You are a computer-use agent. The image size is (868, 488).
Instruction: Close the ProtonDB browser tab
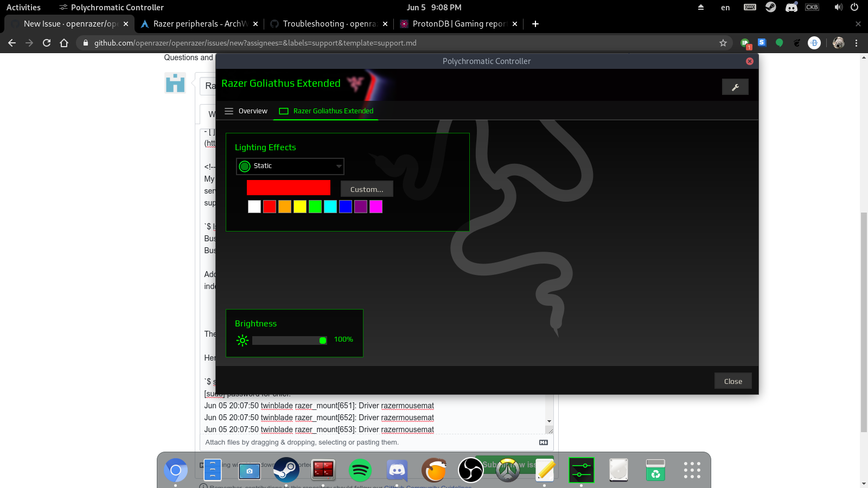(515, 24)
